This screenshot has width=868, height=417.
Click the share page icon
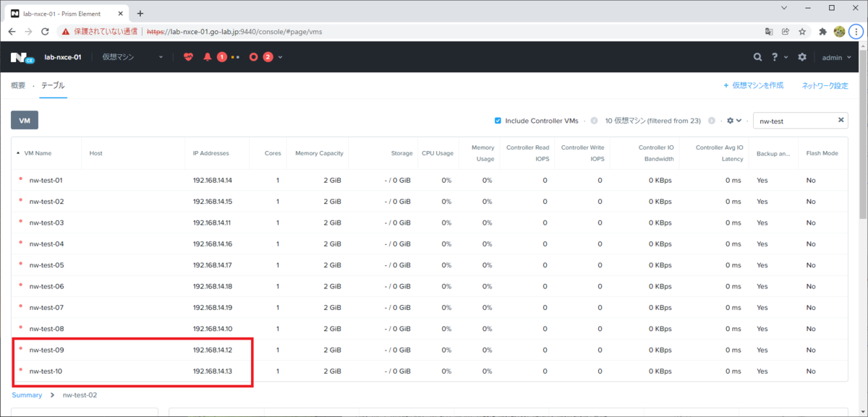[x=786, y=32]
